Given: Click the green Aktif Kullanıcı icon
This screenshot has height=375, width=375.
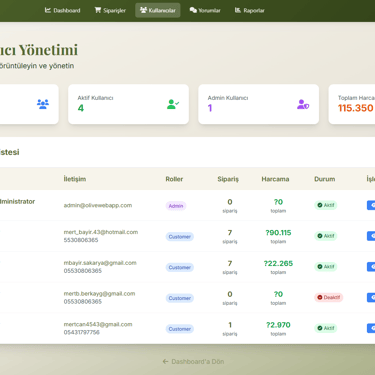Looking at the screenshot, I should [173, 104].
